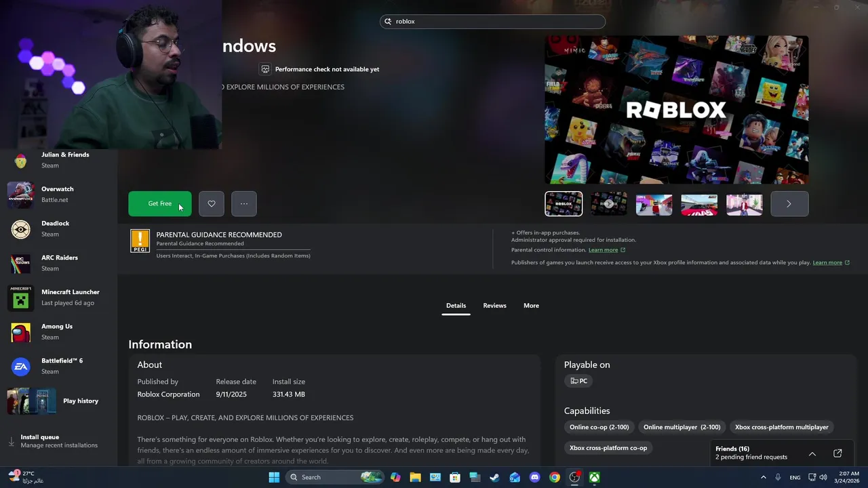868x488 pixels.
Task: Click the 331.43 MB install size value
Action: click(288, 394)
